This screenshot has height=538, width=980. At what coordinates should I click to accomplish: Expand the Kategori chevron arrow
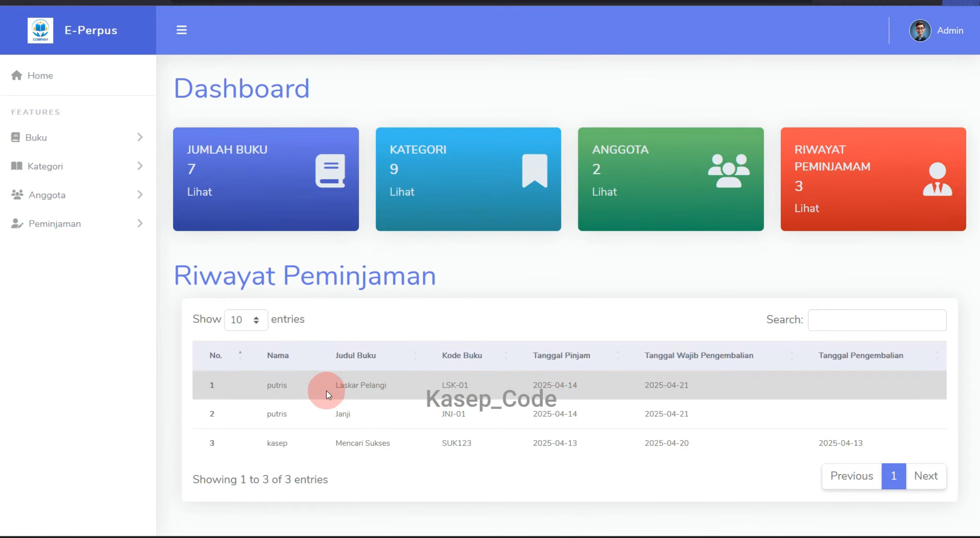[140, 166]
